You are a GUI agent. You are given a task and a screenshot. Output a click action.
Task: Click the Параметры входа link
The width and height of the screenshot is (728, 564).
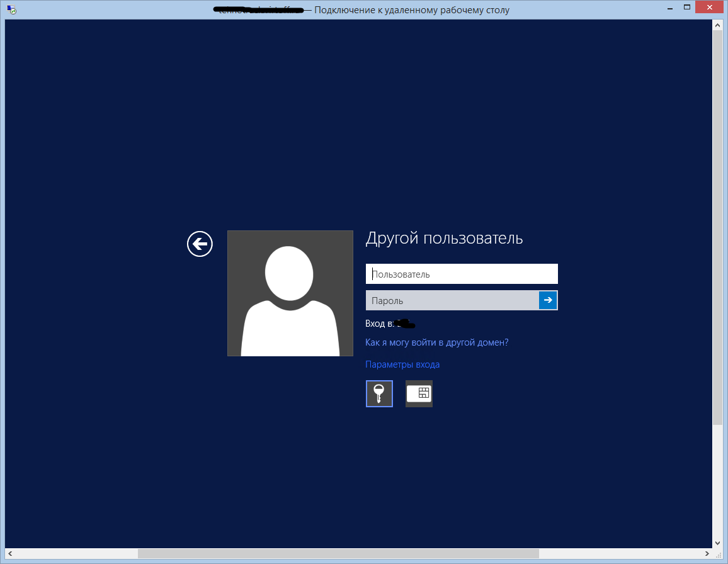[402, 364]
